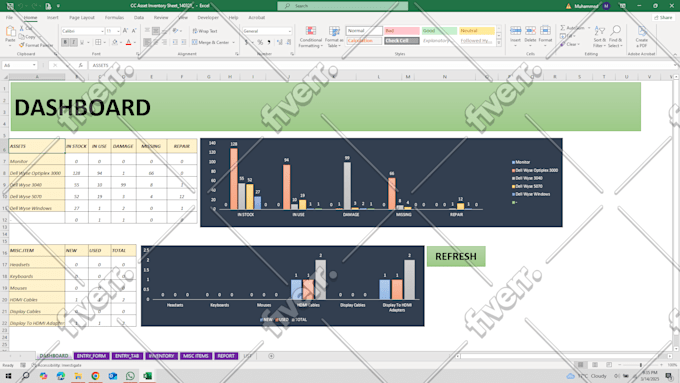Click Decrease Font Size icon

click(x=134, y=31)
